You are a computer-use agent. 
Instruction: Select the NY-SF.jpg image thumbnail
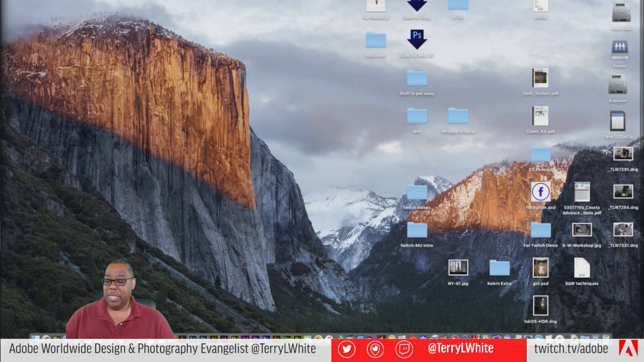coord(458,267)
